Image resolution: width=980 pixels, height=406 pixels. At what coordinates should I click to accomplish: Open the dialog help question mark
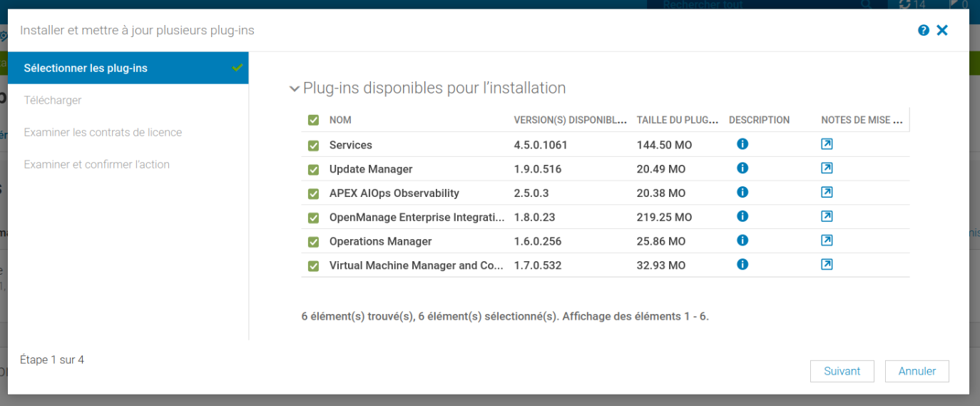click(x=924, y=30)
